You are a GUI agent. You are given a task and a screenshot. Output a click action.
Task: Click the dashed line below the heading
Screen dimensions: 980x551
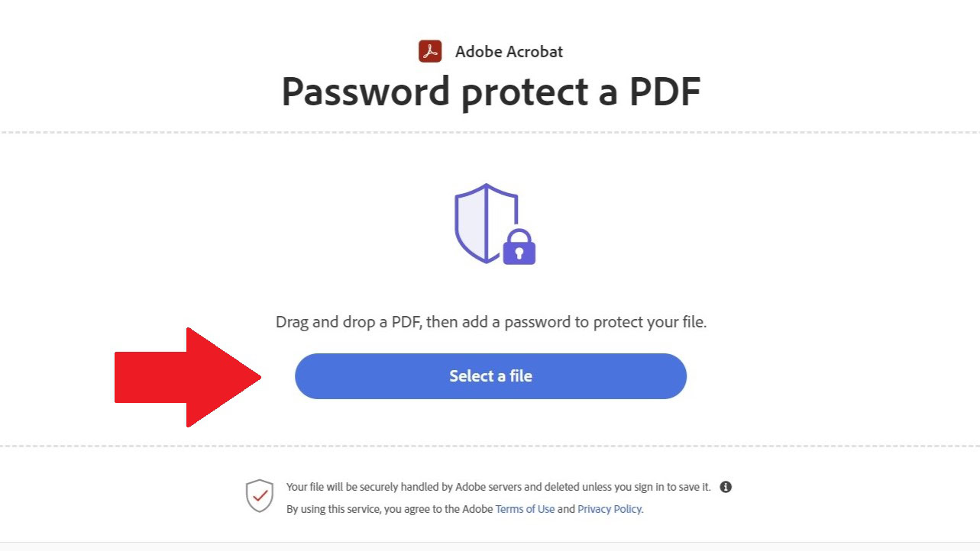[490, 133]
